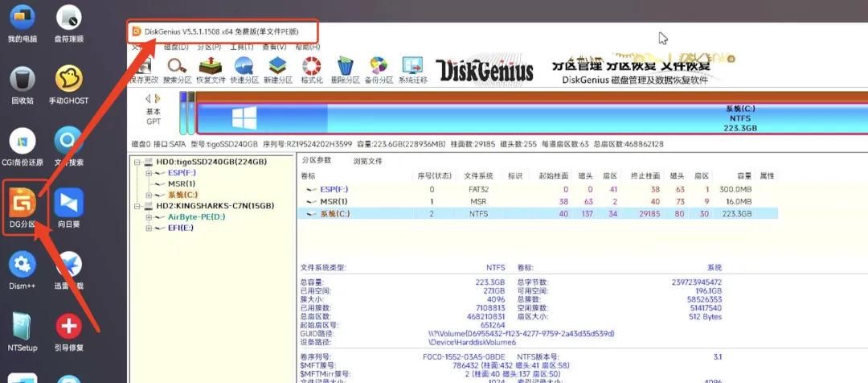This screenshot has height=383, width=868.
Task: Click the Save Changes (保存更改) toolbar icon
Action: [x=143, y=67]
